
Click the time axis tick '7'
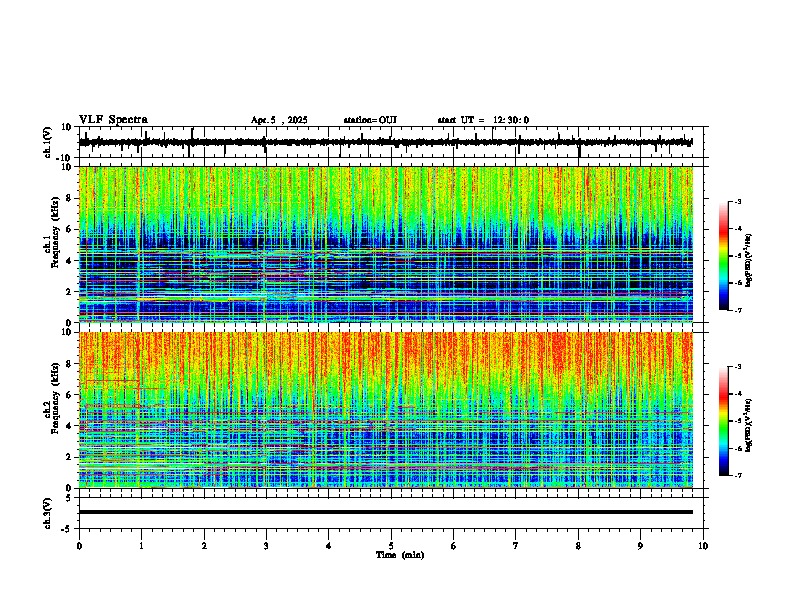click(x=516, y=546)
